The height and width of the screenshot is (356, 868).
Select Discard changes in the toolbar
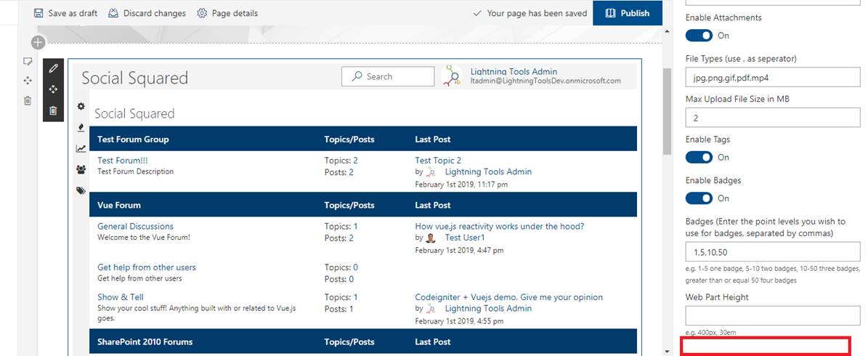pyautogui.click(x=147, y=13)
